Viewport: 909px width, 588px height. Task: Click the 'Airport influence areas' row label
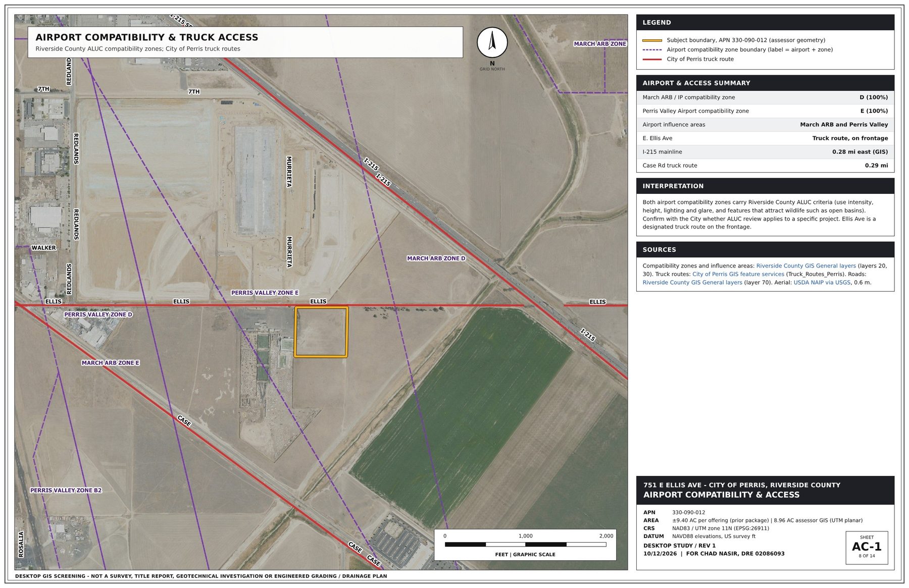click(x=674, y=125)
